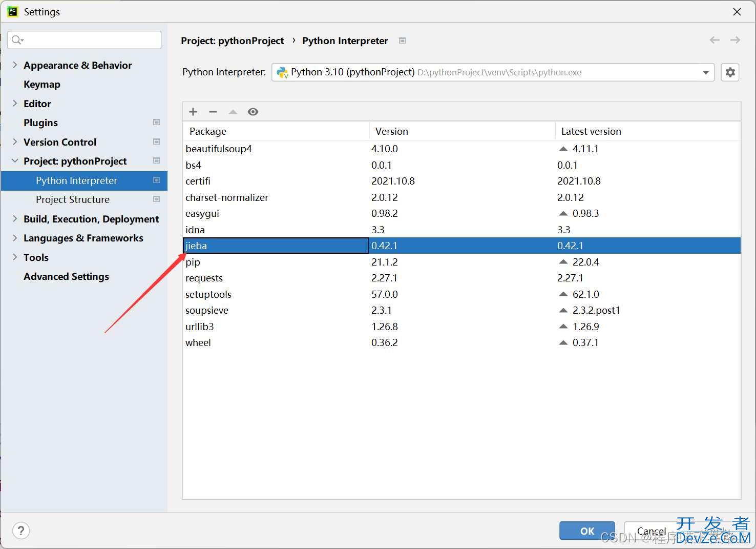
Task: Select the requests package row
Action: coord(462,278)
